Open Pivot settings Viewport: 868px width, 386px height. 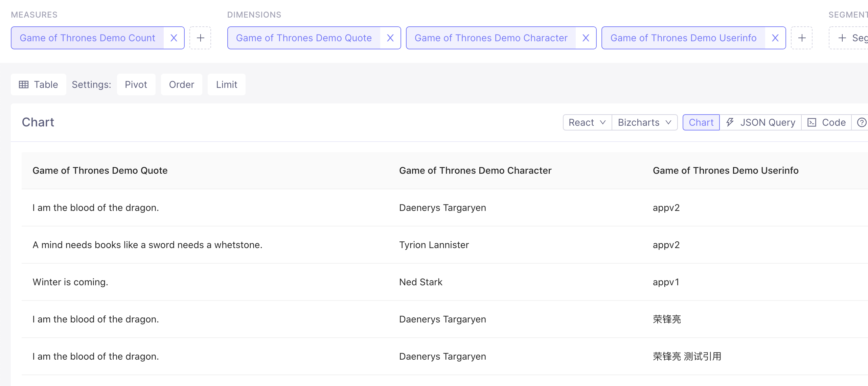[x=136, y=85]
